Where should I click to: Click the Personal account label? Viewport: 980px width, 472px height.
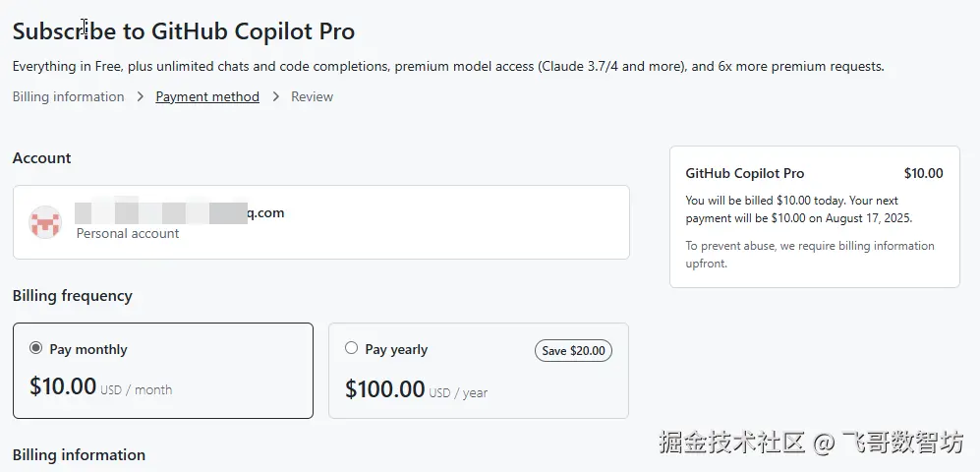click(x=128, y=234)
